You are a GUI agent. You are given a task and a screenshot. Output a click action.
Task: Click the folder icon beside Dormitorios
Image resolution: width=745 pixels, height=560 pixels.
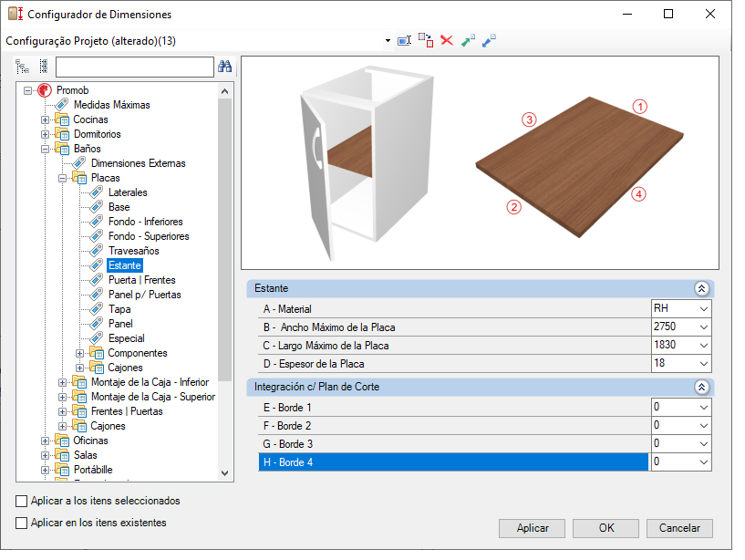[62, 134]
